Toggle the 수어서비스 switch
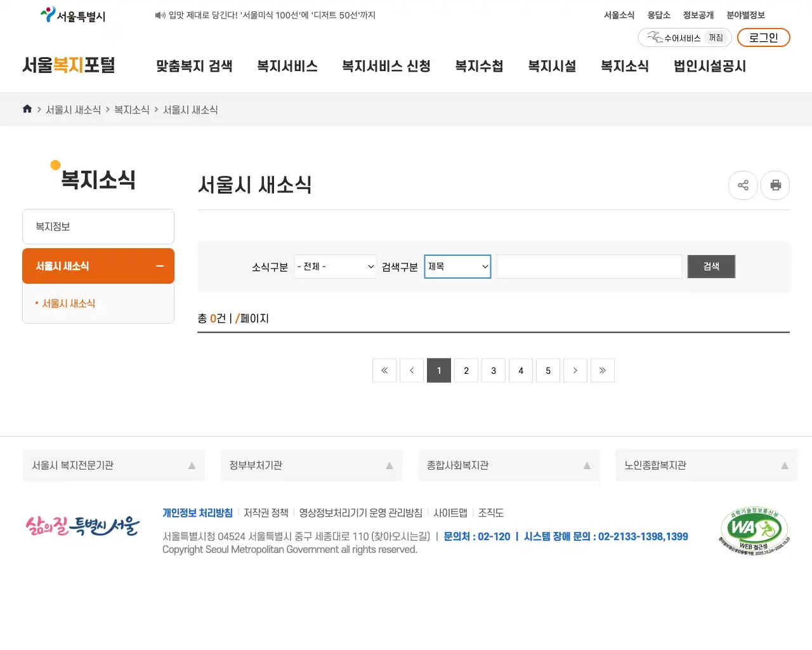The width and height of the screenshot is (812, 650). click(684, 38)
